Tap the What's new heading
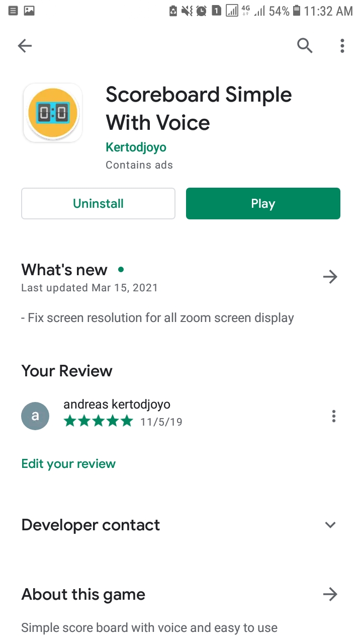The image size is (362, 644). pyautogui.click(x=64, y=270)
